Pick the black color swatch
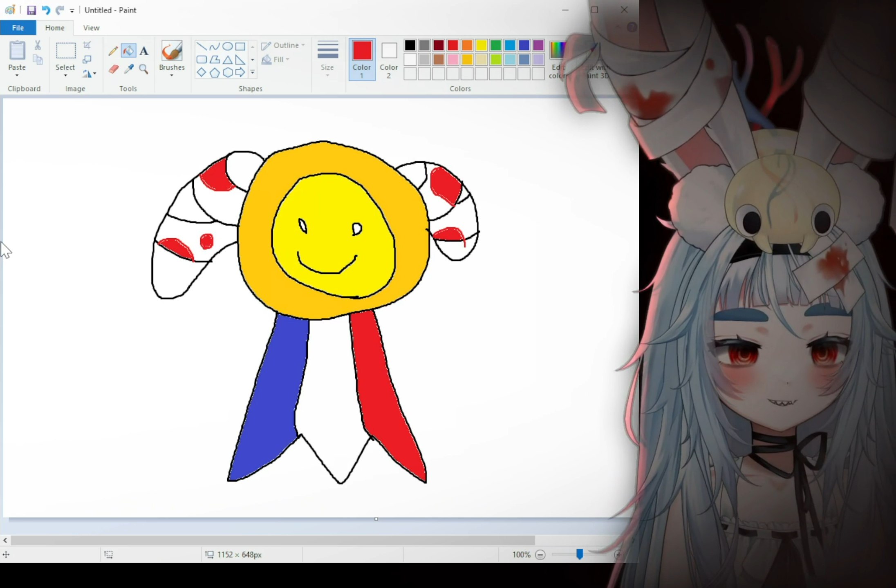This screenshot has width=896, height=588. pos(410,45)
